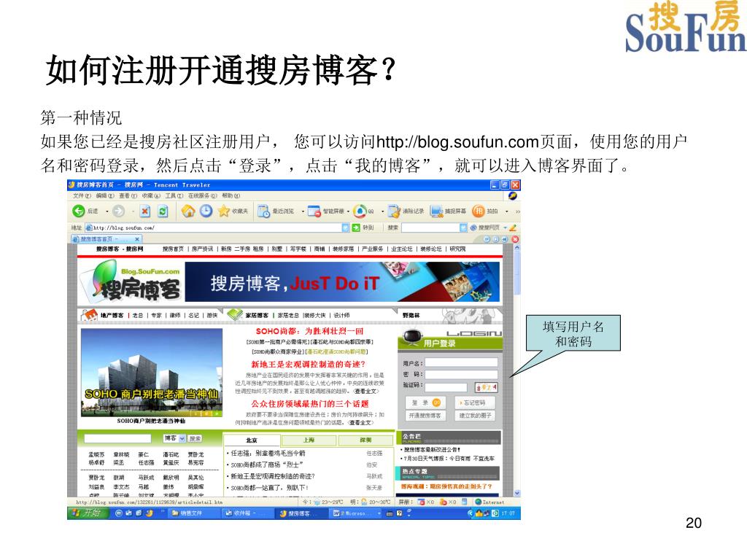Click inside the 验证码 captcha field
The width and height of the screenshot is (747, 560).
point(446,387)
